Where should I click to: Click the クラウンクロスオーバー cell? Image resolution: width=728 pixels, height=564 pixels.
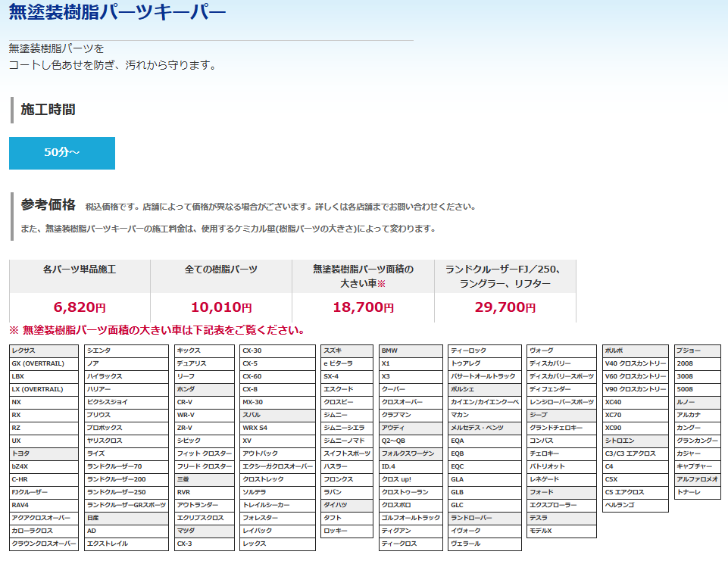[x=44, y=544]
